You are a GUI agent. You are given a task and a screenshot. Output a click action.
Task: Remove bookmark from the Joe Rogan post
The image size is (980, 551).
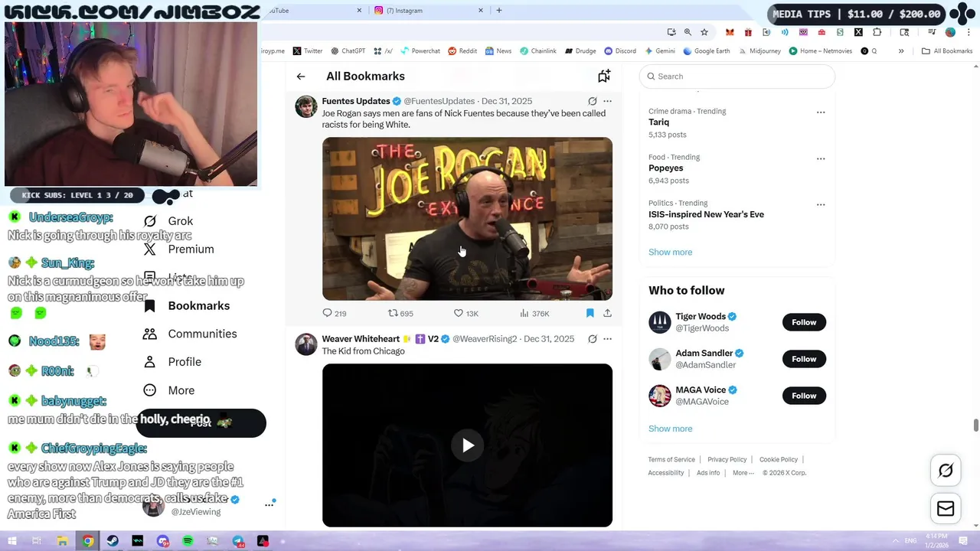coord(590,313)
